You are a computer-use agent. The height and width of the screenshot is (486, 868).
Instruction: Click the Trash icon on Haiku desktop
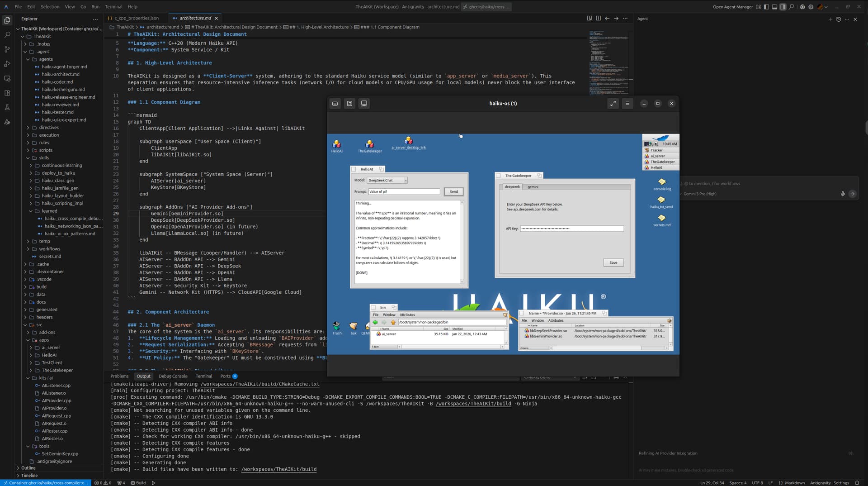point(337,327)
